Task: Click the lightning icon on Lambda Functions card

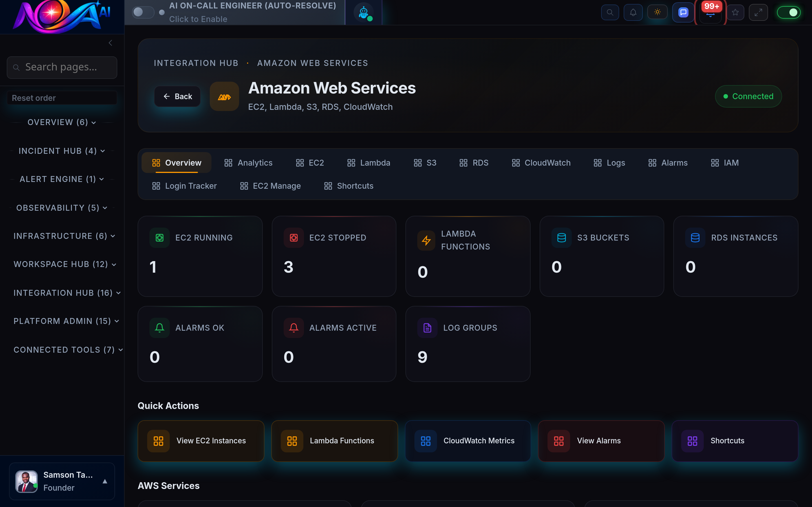Action: coord(426,240)
